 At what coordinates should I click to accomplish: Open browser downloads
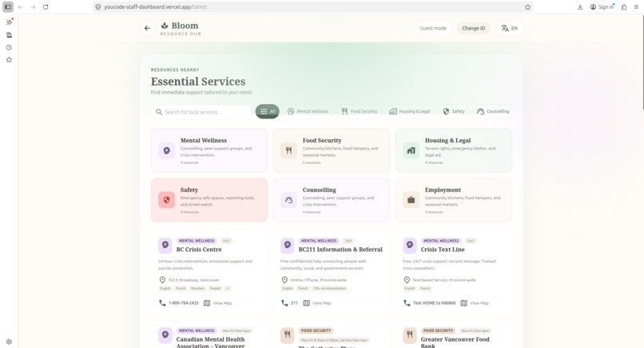click(580, 7)
